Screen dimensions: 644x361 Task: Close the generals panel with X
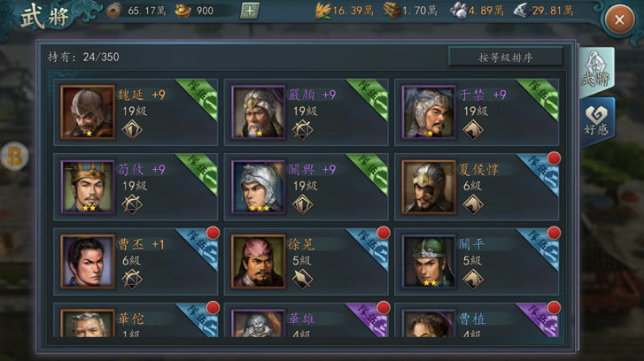coord(619,19)
